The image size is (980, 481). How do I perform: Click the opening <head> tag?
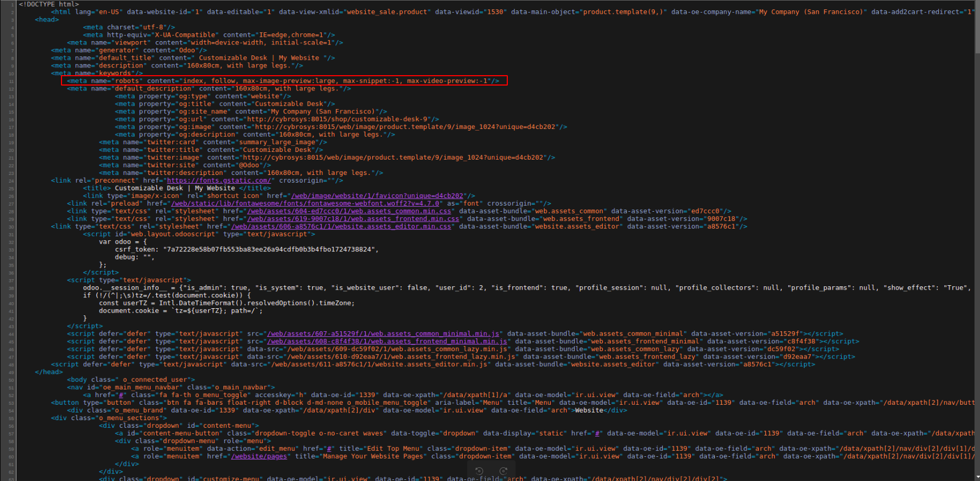coord(47,19)
